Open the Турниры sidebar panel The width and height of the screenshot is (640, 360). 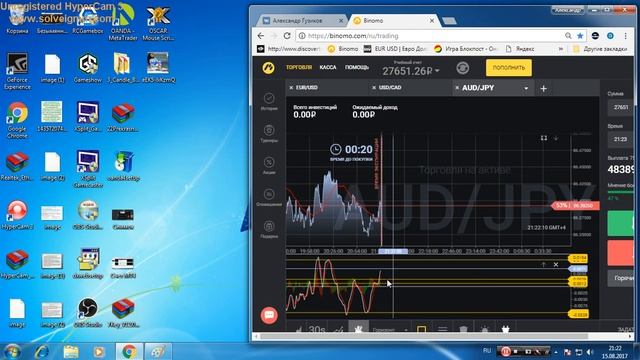point(269,133)
